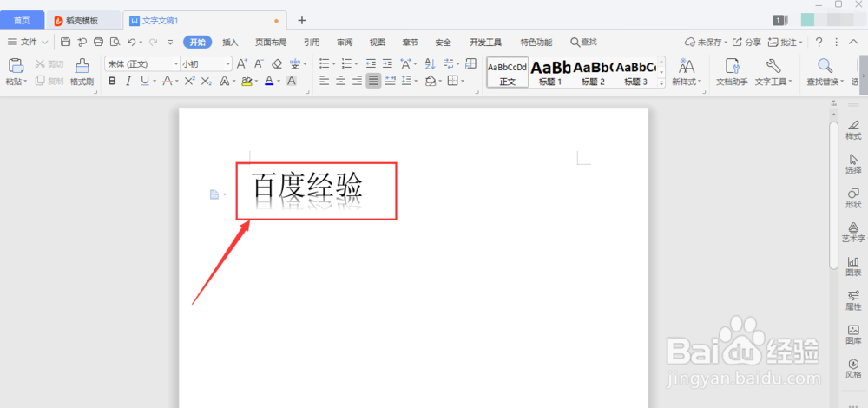The height and width of the screenshot is (408, 868).
Task: Open the 属性 properties sidebar panel
Action: 853,300
